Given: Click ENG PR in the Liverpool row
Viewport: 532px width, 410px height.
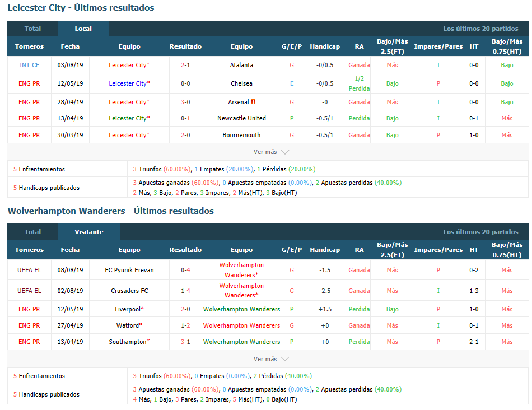Looking at the screenshot, I should 29,309.
